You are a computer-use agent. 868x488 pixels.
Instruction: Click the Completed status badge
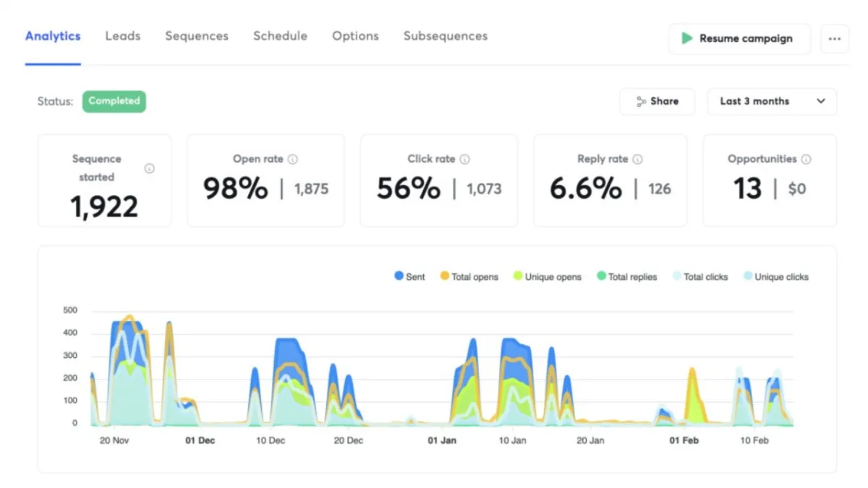(x=114, y=101)
